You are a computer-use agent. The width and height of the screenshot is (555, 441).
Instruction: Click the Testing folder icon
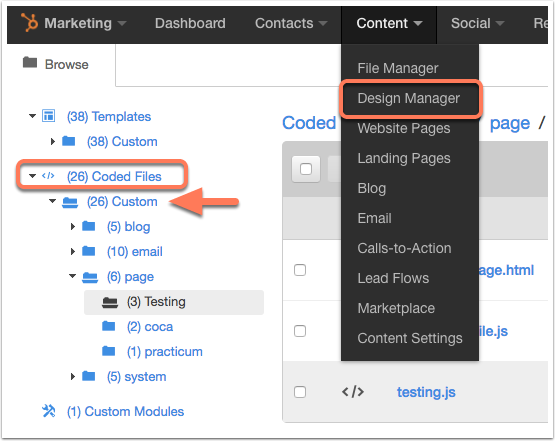tap(110, 303)
